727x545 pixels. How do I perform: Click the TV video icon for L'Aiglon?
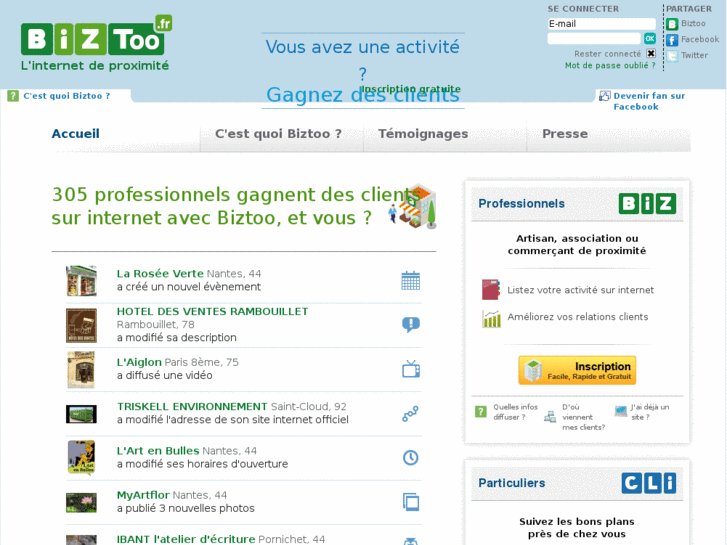pyautogui.click(x=410, y=369)
